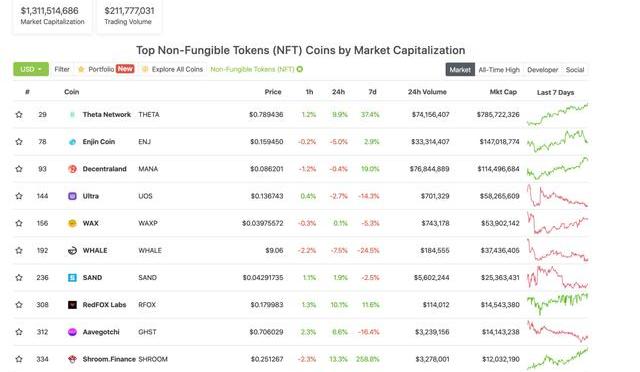
Task: Toggle favorite star for Theta Network
Action: 19,115
